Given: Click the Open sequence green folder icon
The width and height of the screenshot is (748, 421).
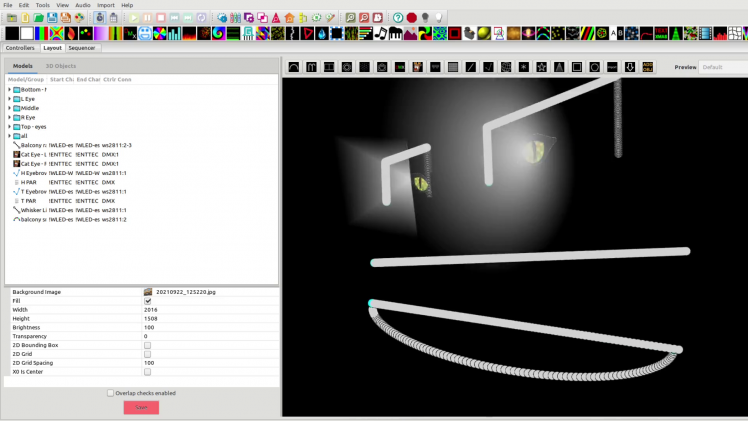Looking at the screenshot, I should [x=39, y=18].
